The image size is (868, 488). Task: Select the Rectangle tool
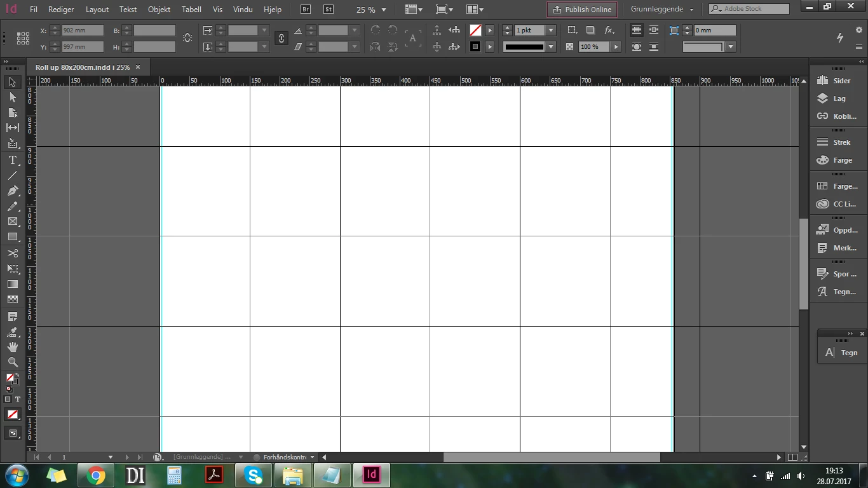12,236
